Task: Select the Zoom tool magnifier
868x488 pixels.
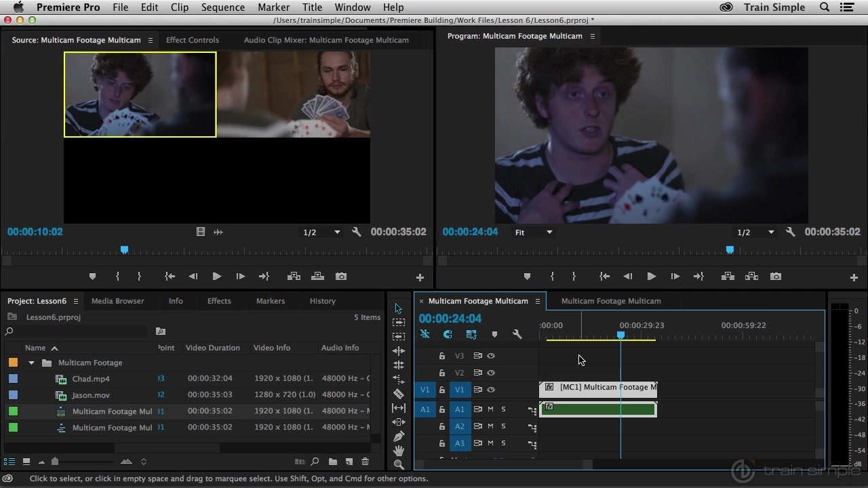Action: pos(399,465)
